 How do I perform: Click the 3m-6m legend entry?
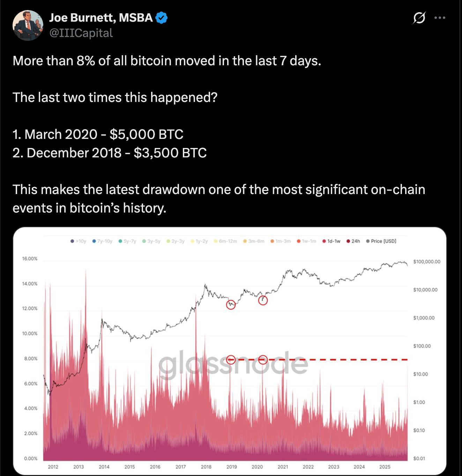pyautogui.click(x=254, y=241)
